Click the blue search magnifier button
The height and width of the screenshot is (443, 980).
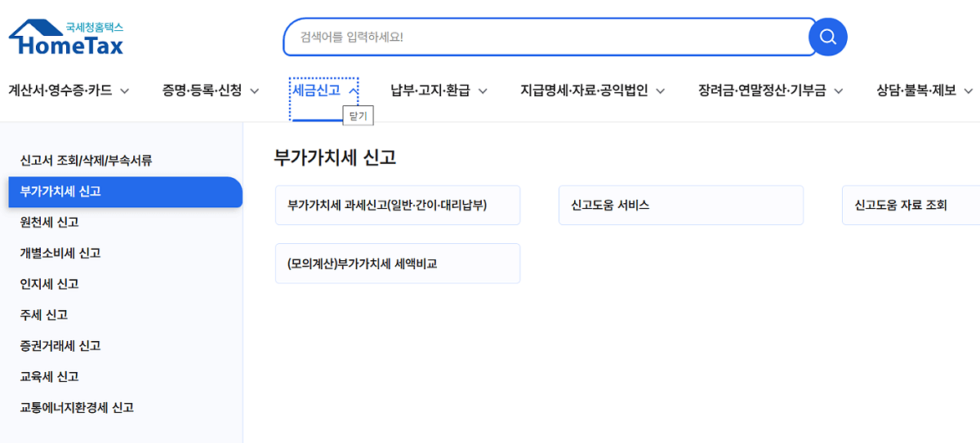tap(828, 37)
